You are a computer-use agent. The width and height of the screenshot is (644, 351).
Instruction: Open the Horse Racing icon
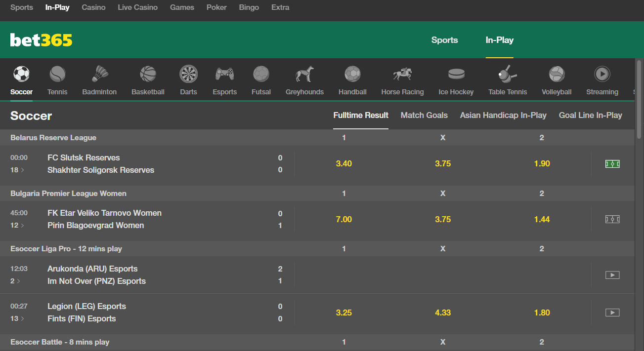[x=402, y=75]
